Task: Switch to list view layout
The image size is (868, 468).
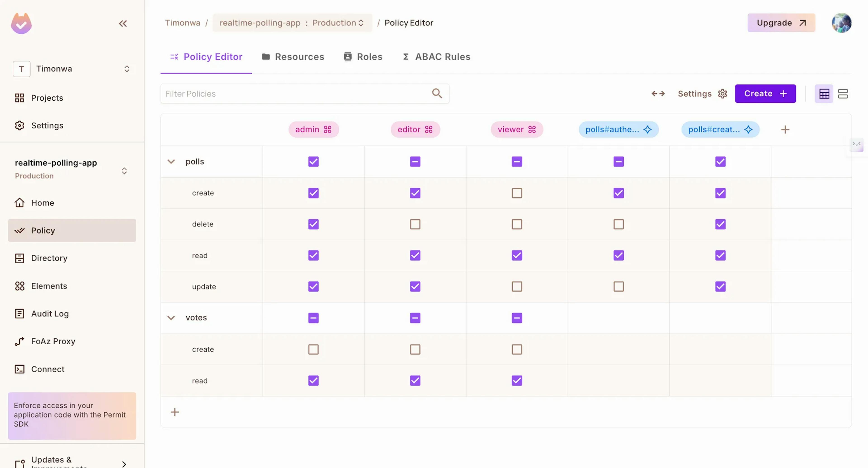Action: [843, 94]
